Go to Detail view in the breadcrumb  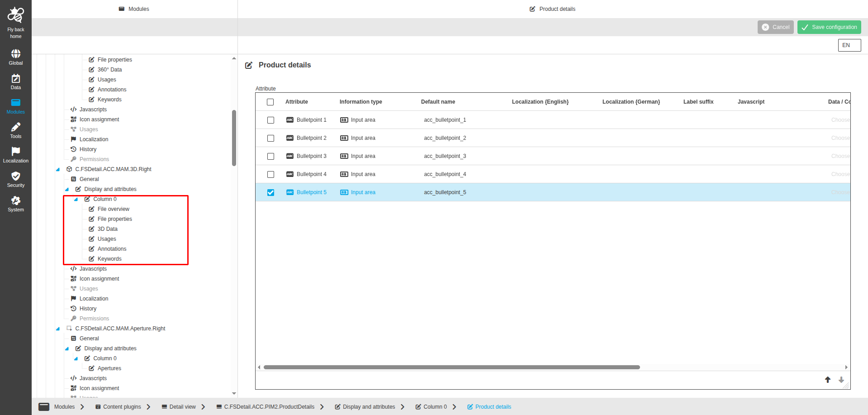179,407
